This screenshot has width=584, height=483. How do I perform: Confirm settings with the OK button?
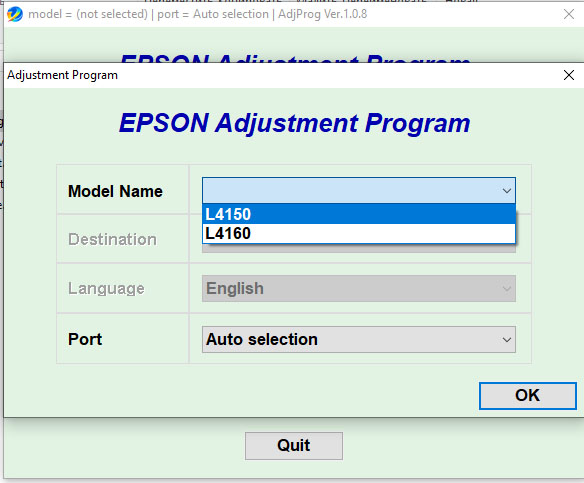[x=527, y=395]
